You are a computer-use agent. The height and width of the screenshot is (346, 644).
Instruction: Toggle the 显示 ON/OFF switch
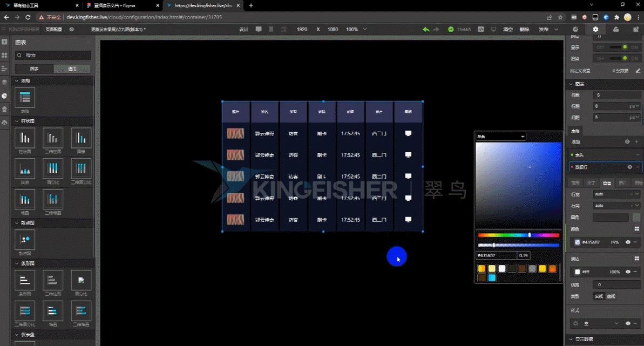coord(616,48)
